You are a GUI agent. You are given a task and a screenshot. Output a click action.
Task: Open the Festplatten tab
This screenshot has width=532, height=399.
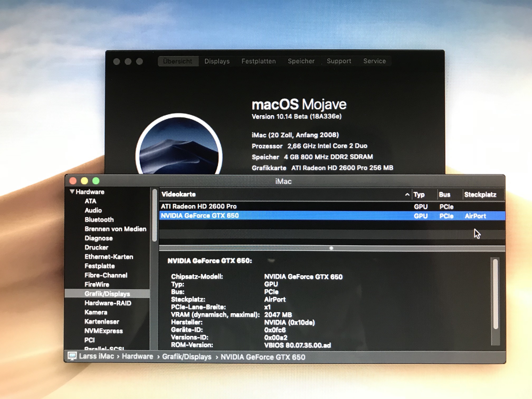click(x=258, y=61)
